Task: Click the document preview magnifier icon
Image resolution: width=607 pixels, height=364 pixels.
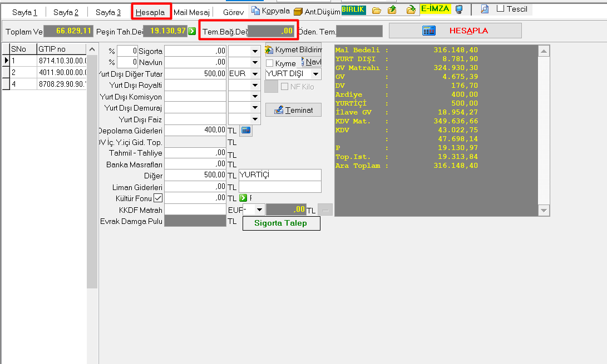Action: (x=484, y=9)
